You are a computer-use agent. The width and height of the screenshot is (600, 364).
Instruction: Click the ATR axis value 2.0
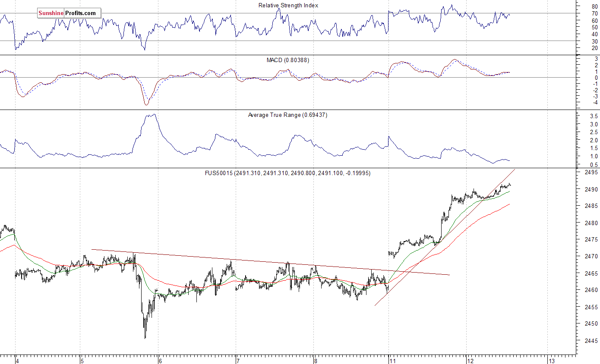[594, 141]
